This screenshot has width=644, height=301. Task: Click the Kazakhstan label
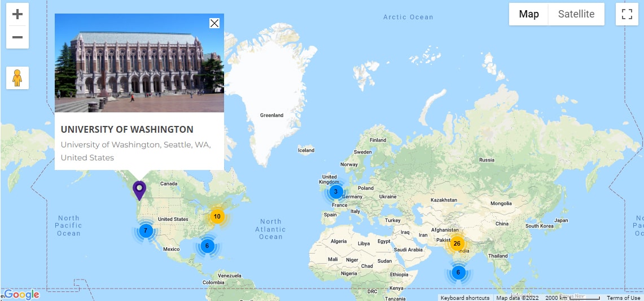click(x=444, y=200)
